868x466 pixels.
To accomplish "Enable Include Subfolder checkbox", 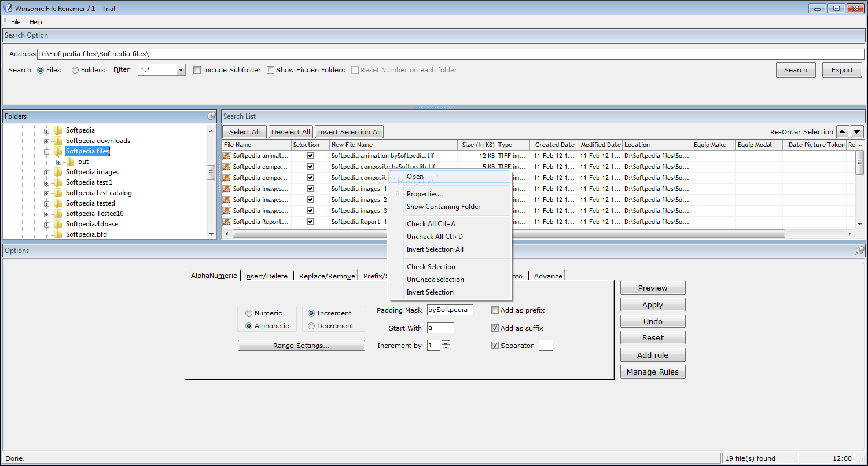I will point(197,70).
